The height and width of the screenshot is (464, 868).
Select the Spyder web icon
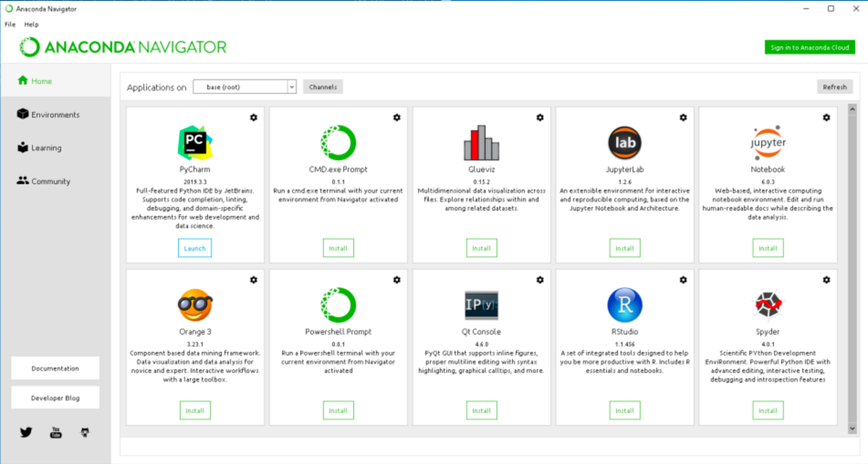767,305
